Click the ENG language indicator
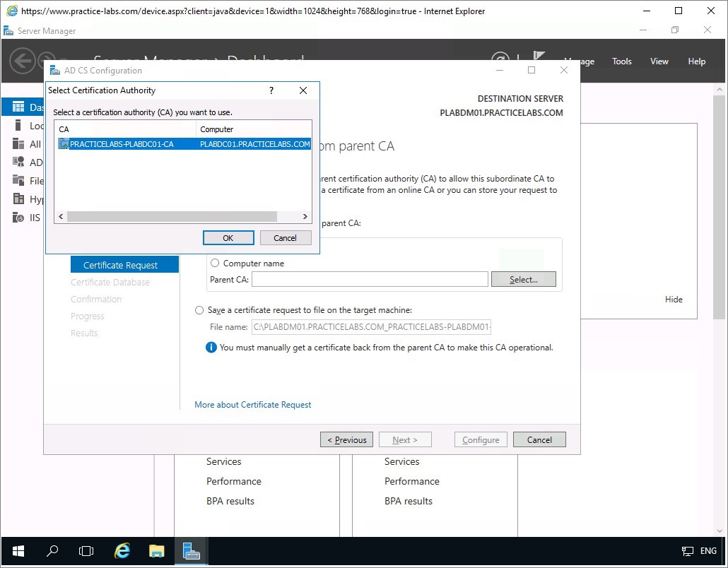728x568 pixels. coord(708,551)
